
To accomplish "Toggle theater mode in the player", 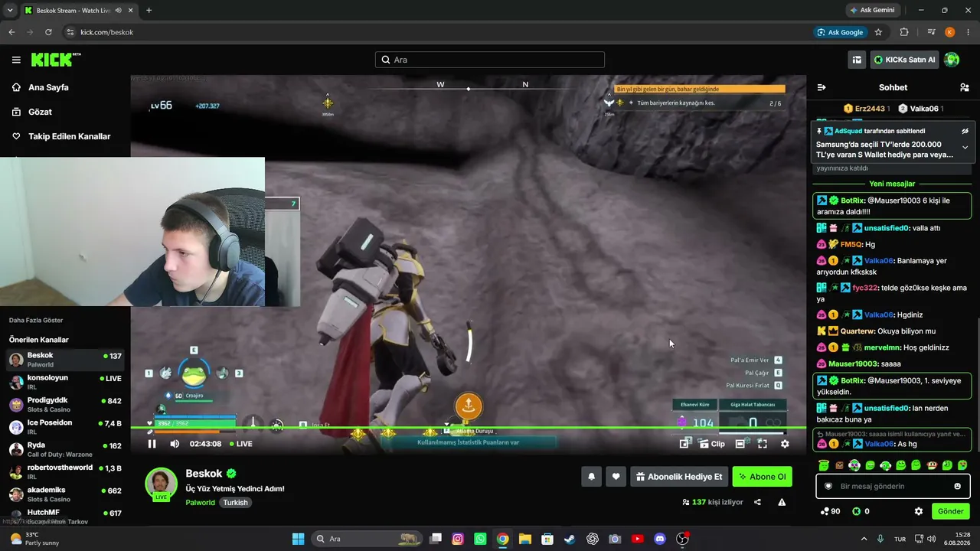I will 740,444.
